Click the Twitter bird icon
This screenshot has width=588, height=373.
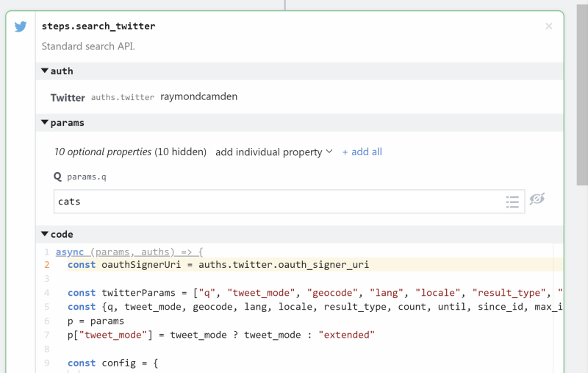(21, 26)
